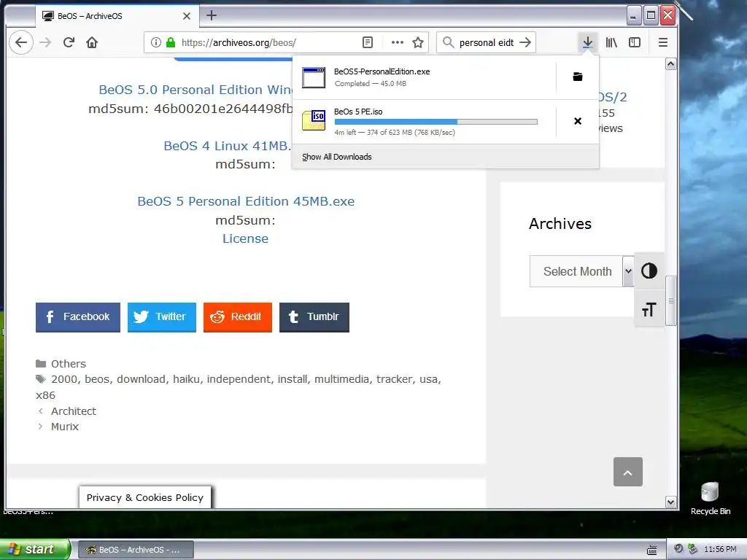Click the haiku tag
This screenshot has width=747, height=560.
186,379
